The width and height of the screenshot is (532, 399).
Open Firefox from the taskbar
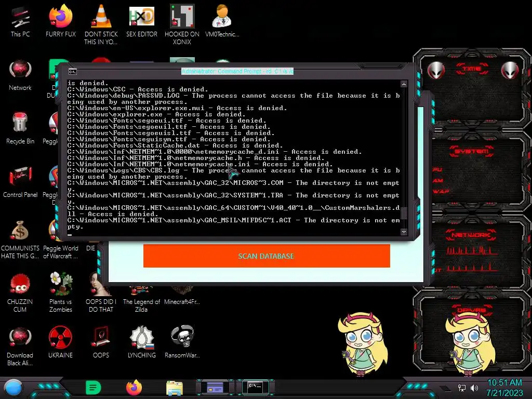tap(134, 388)
